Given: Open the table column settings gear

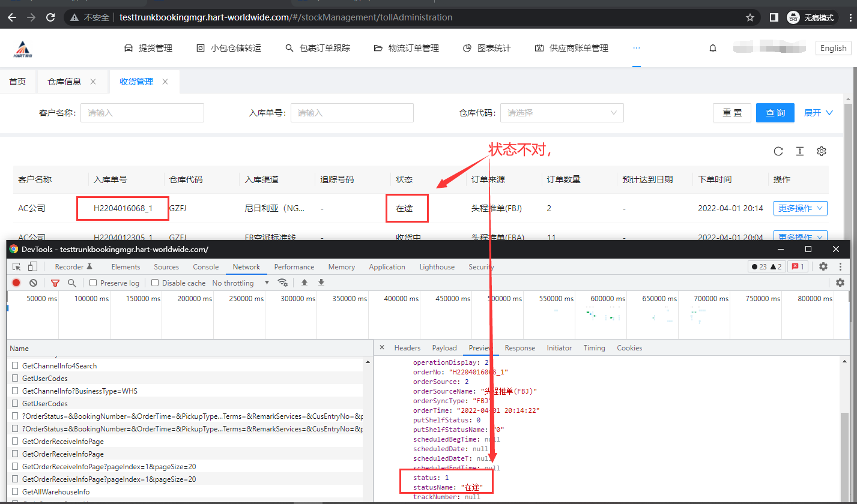Looking at the screenshot, I should click(821, 151).
